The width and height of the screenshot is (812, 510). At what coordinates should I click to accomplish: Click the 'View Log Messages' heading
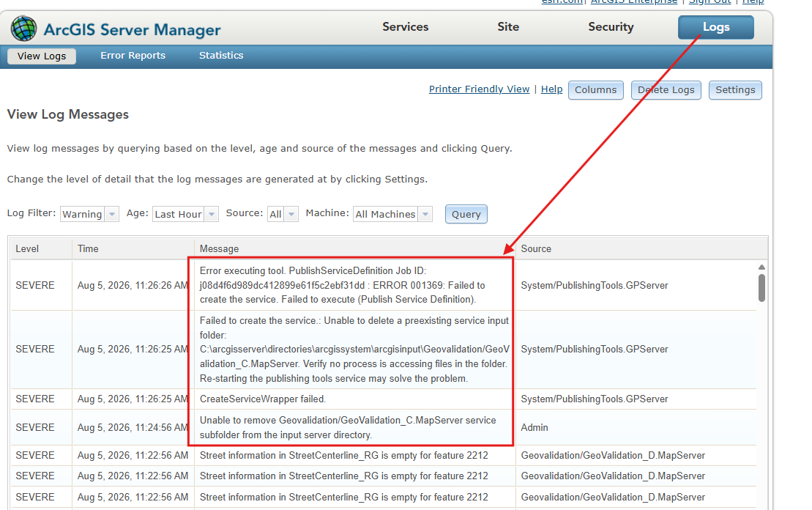click(x=68, y=114)
